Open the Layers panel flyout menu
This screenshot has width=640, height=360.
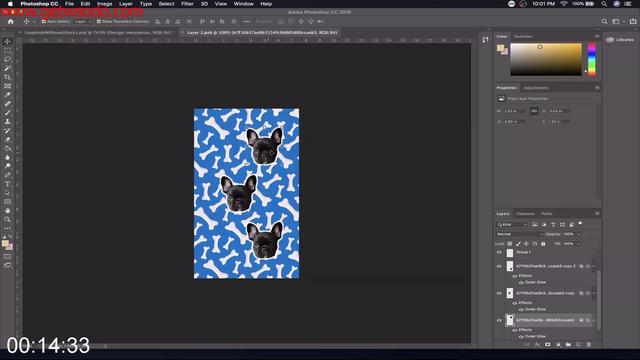(x=597, y=213)
